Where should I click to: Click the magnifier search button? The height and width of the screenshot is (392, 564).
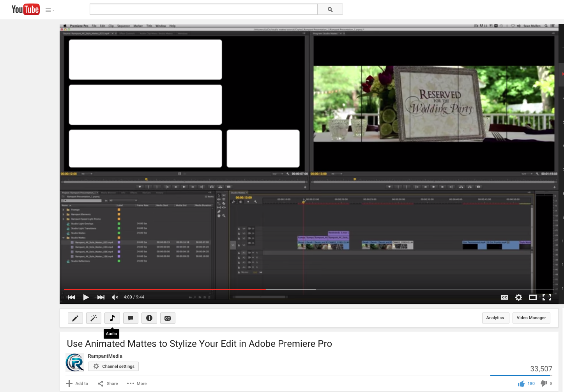330,9
